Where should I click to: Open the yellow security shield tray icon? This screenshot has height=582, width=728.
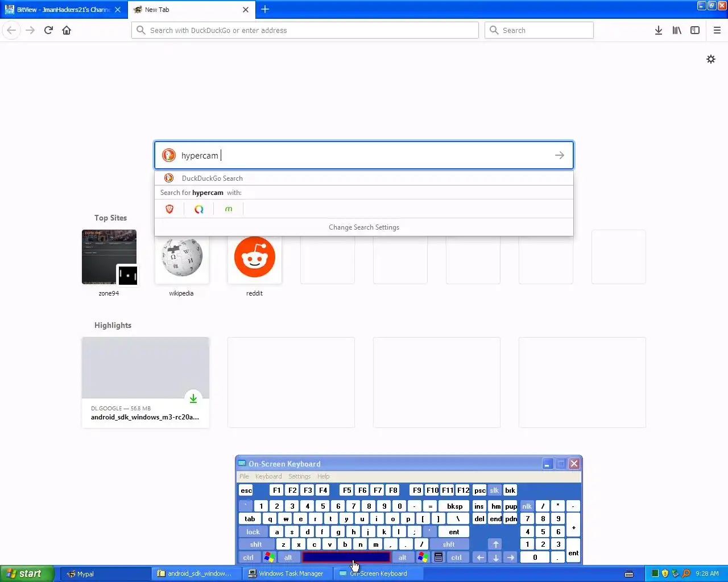[665, 573]
